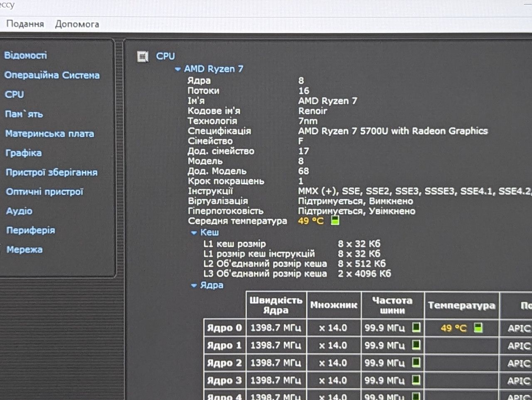
Task: Open the Операційна Система section
Action: point(52,75)
